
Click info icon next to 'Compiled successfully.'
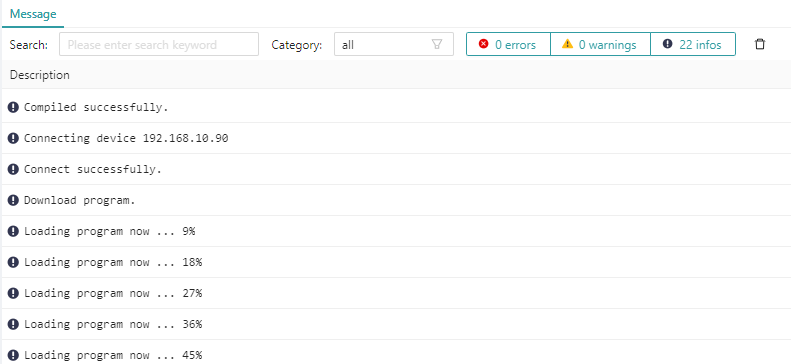point(13,107)
